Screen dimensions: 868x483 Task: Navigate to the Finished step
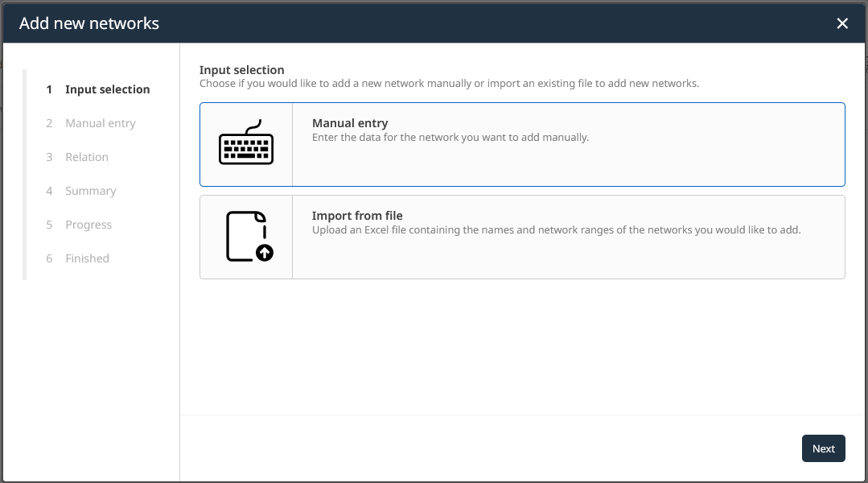87,258
